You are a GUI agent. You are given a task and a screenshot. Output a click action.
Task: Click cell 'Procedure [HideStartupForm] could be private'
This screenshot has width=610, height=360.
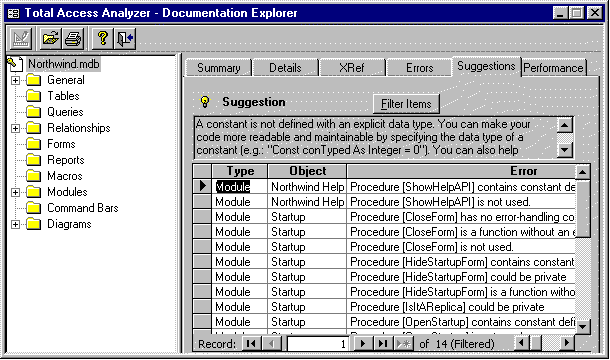[461, 277]
